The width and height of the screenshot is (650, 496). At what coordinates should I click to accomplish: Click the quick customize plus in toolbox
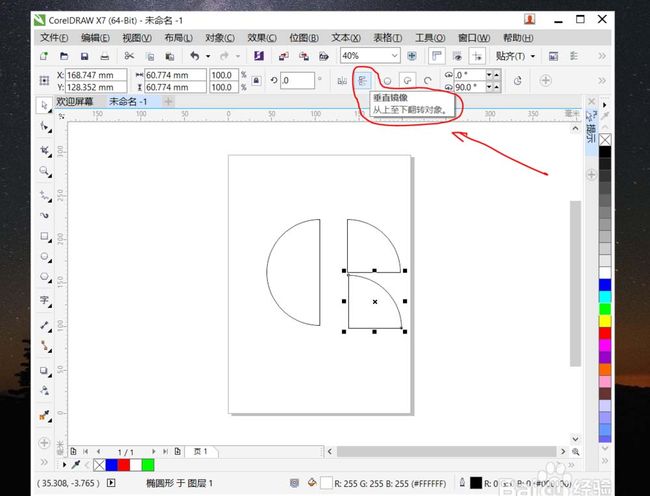click(44, 443)
